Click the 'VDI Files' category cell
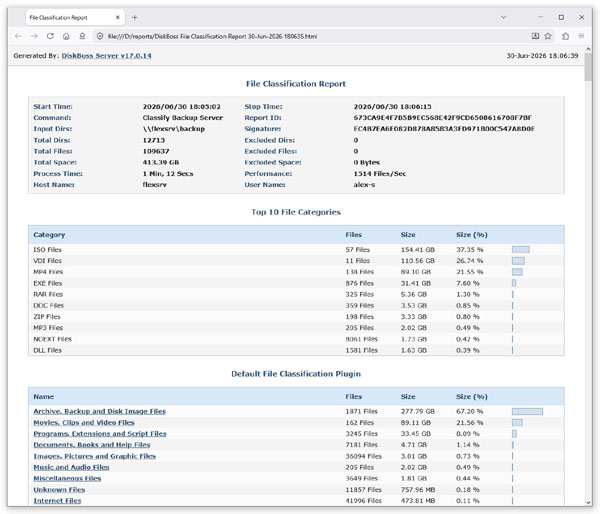 (x=47, y=261)
